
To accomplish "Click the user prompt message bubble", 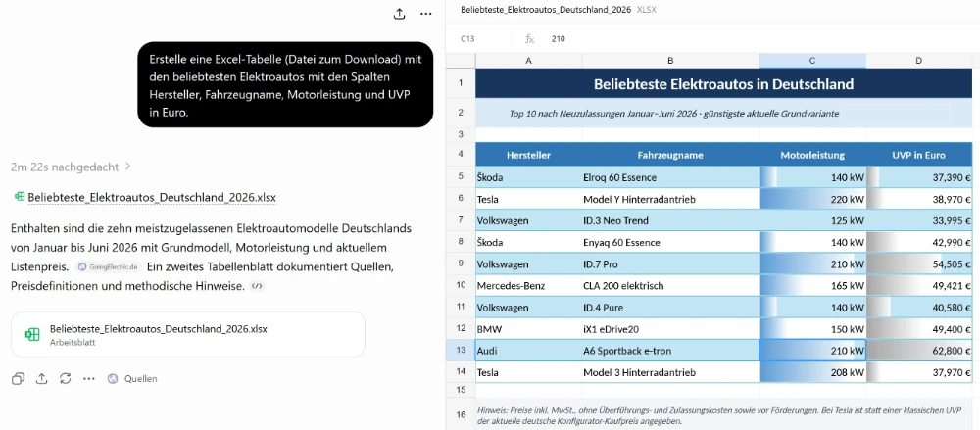I will 285,85.
